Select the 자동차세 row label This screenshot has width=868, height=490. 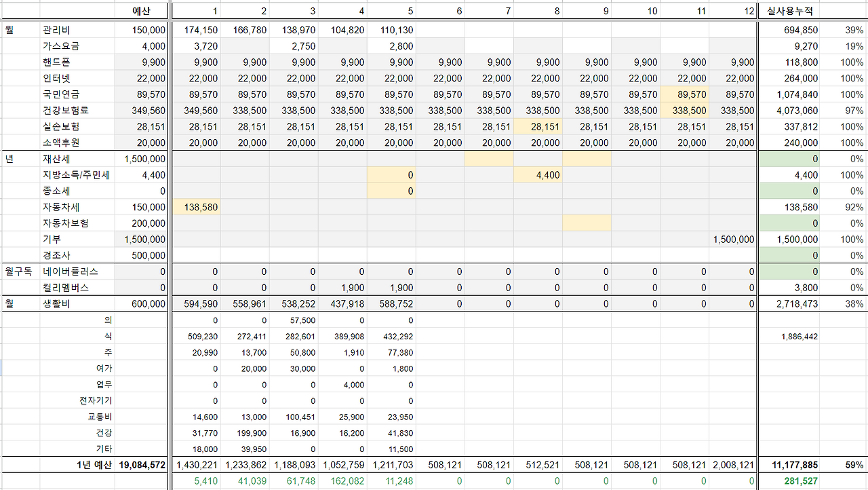pos(60,207)
